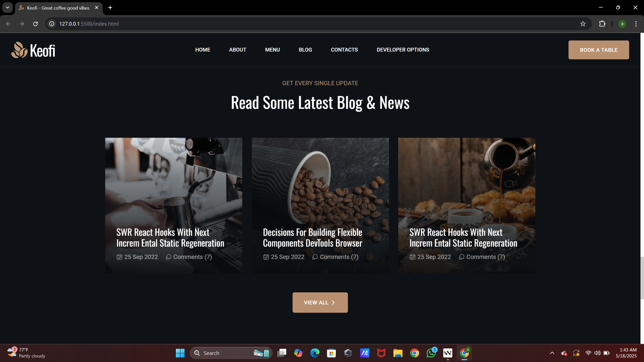644x362 pixels.
Task: Open the Developer Options nav menu
Action: [403, 50]
